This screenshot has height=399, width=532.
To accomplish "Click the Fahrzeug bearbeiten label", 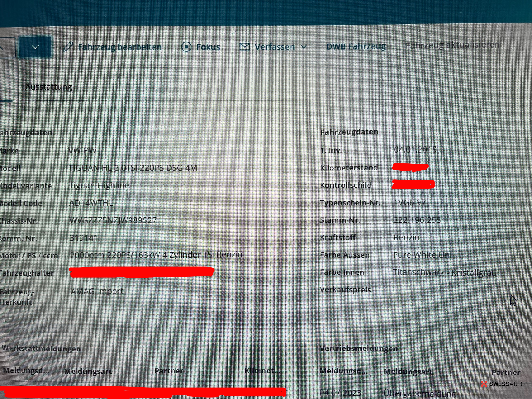I will pos(120,47).
